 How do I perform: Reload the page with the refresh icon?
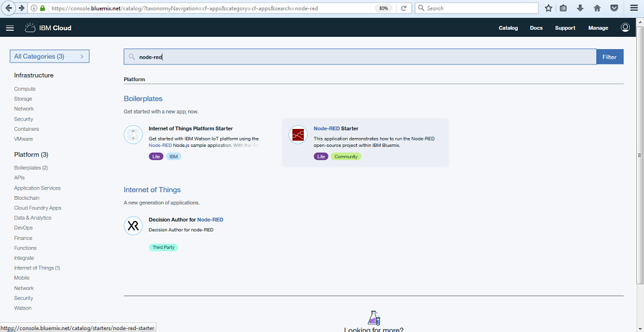404,8
